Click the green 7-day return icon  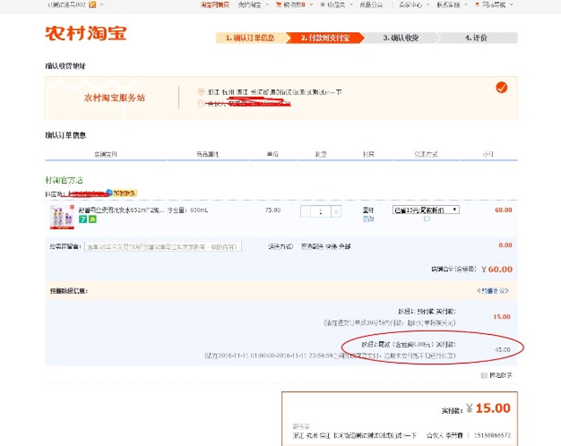(x=83, y=219)
